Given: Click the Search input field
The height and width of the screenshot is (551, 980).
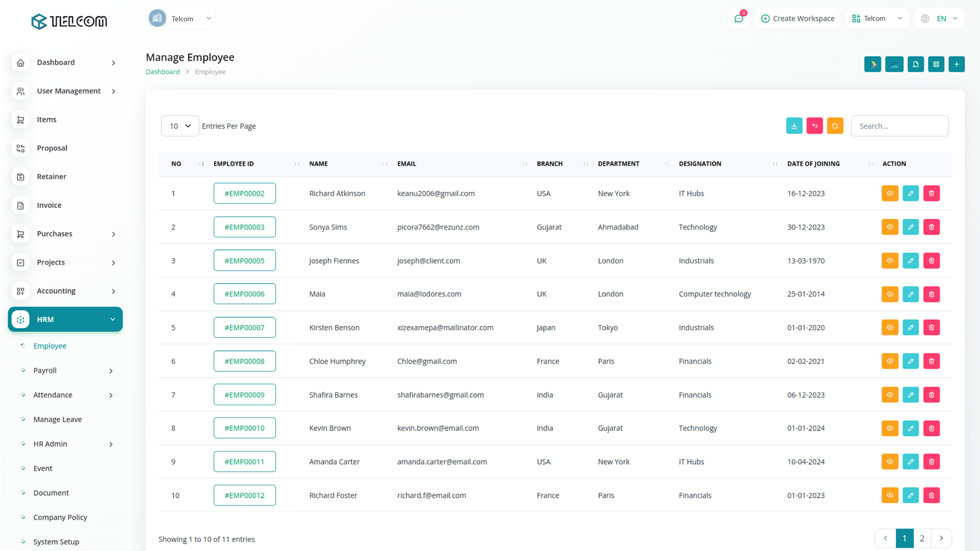Looking at the screenshot, I should (899, 126).
